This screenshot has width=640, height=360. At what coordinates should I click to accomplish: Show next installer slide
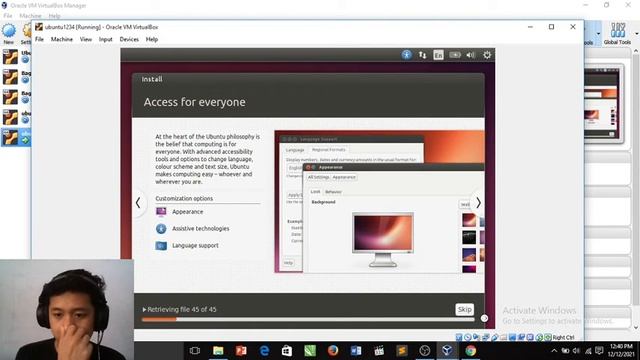478,202
